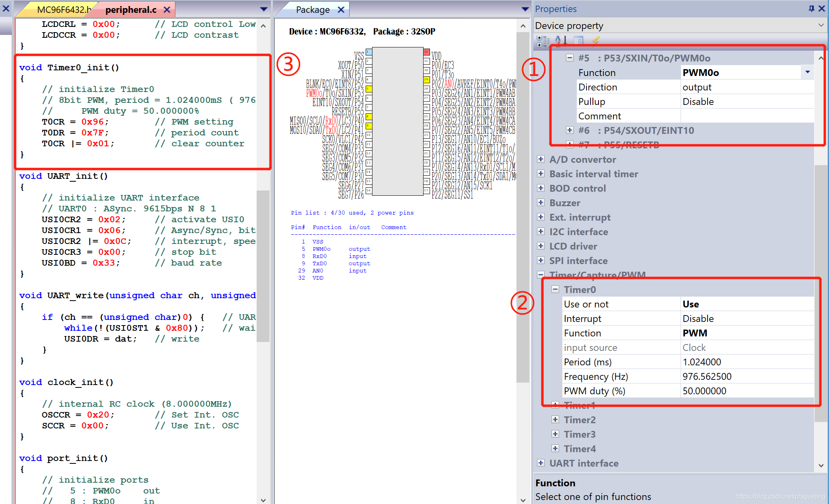Expand the #6 P54/SXOUT/EINT10 pin node
This screenshot has width=829, height=504.
pos(570,130)
